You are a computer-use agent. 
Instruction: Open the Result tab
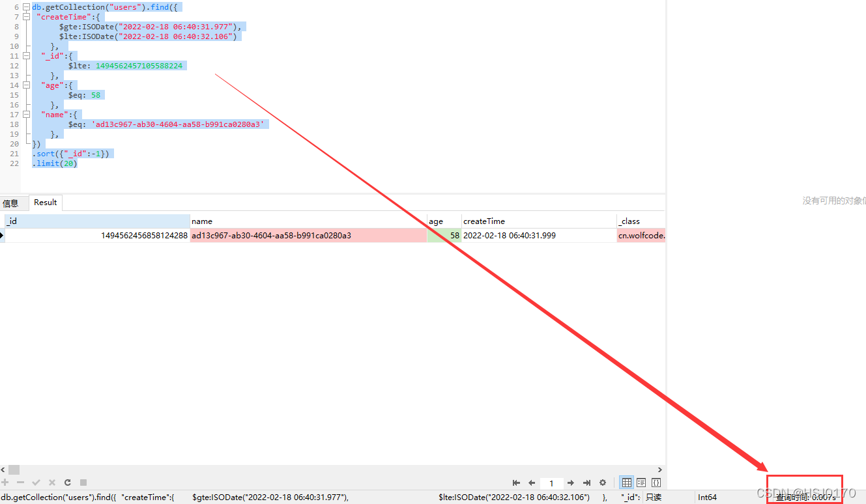pos(46,203)
